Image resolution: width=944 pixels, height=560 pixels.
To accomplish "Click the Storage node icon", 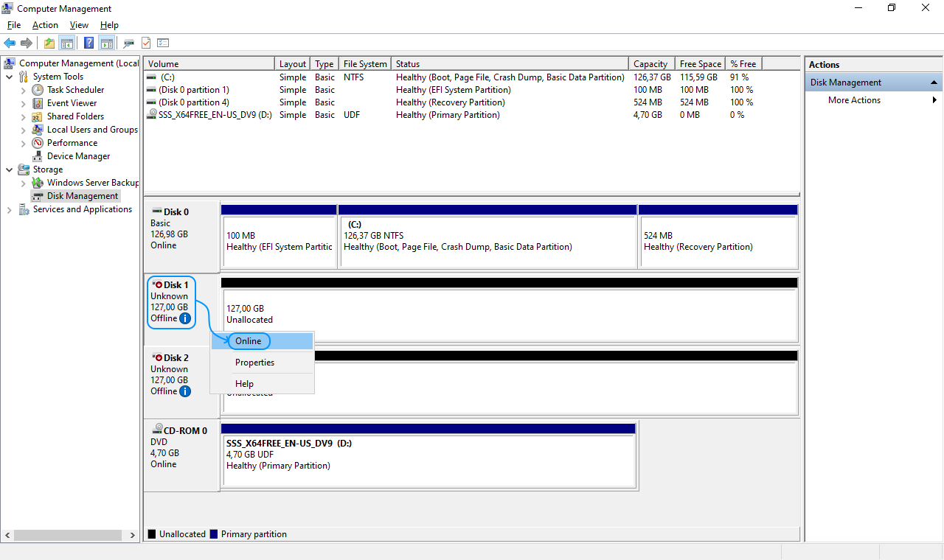I will pyautogui.click(x=24, y=169).
